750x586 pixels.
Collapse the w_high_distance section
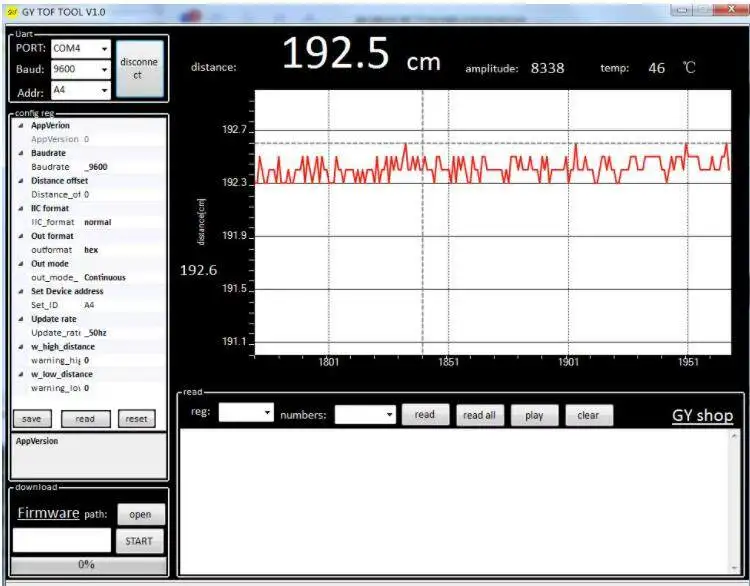click(21, 347)
